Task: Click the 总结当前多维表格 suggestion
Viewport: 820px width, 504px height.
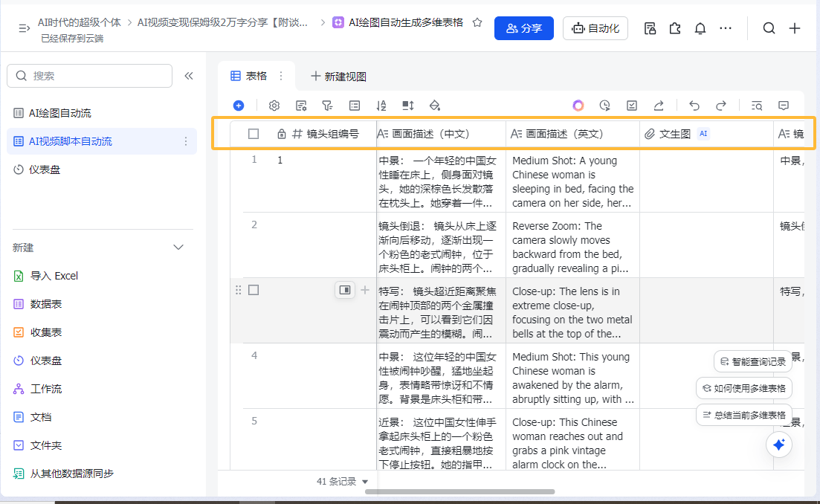Action: 744,415
